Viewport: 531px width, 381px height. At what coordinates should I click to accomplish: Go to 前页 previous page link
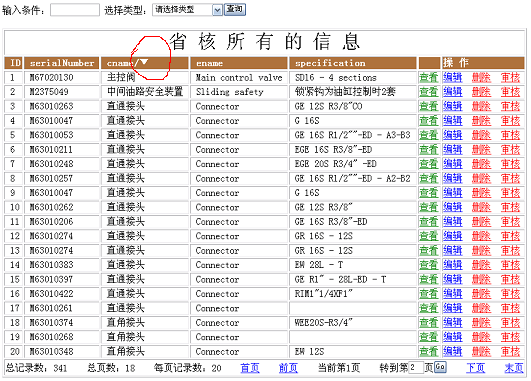coord(288,368)
